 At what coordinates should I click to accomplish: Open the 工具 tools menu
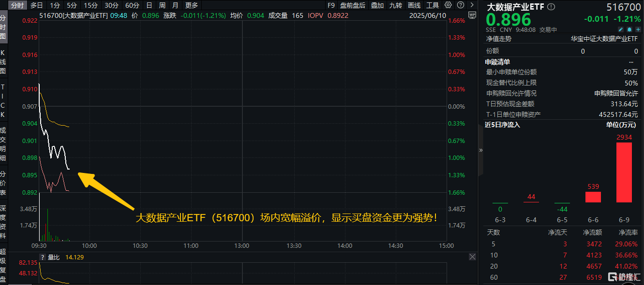pyautogui.click(x=433, y=5)
